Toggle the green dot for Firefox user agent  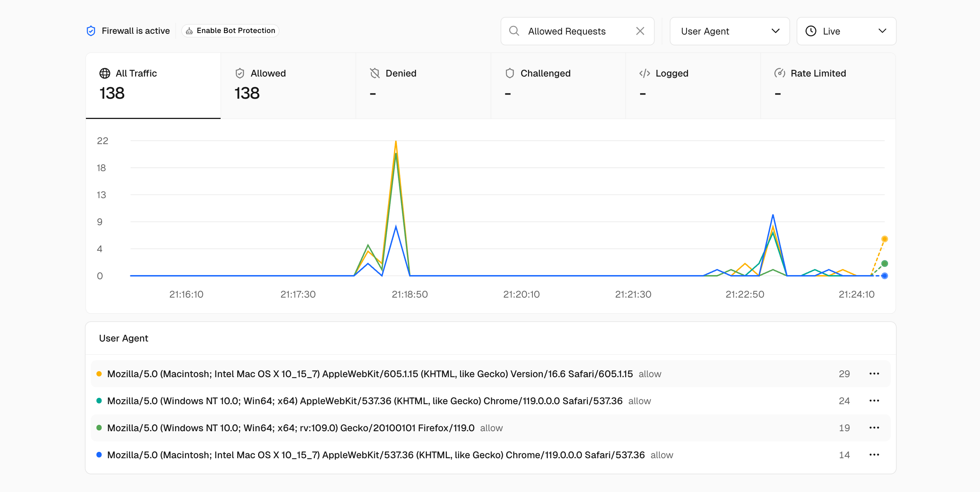(99, 427)
